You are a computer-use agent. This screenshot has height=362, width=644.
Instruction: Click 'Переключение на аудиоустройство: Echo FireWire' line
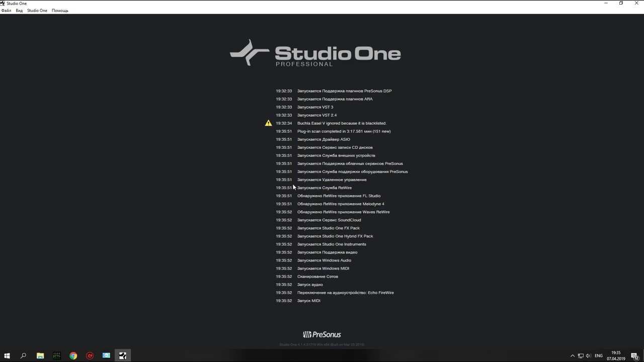point(346,293)
